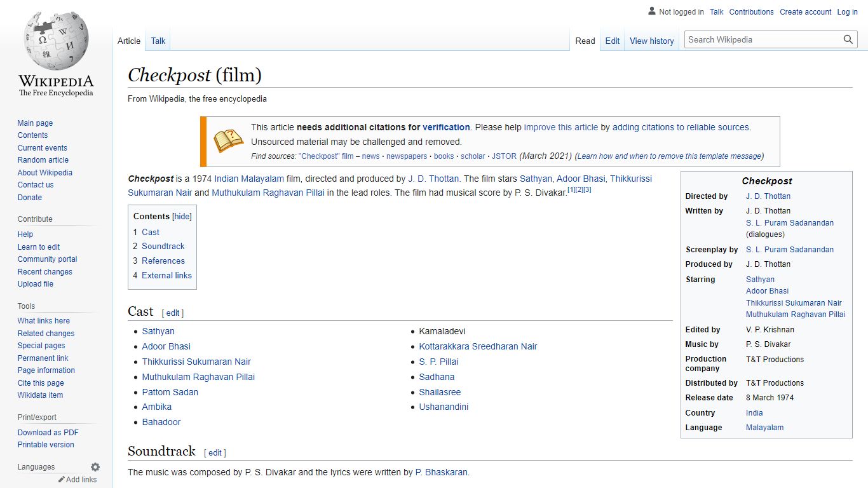Viewport: 868px width, 488px height.
Task: Open Community portal link
Action: click(48, 259)
